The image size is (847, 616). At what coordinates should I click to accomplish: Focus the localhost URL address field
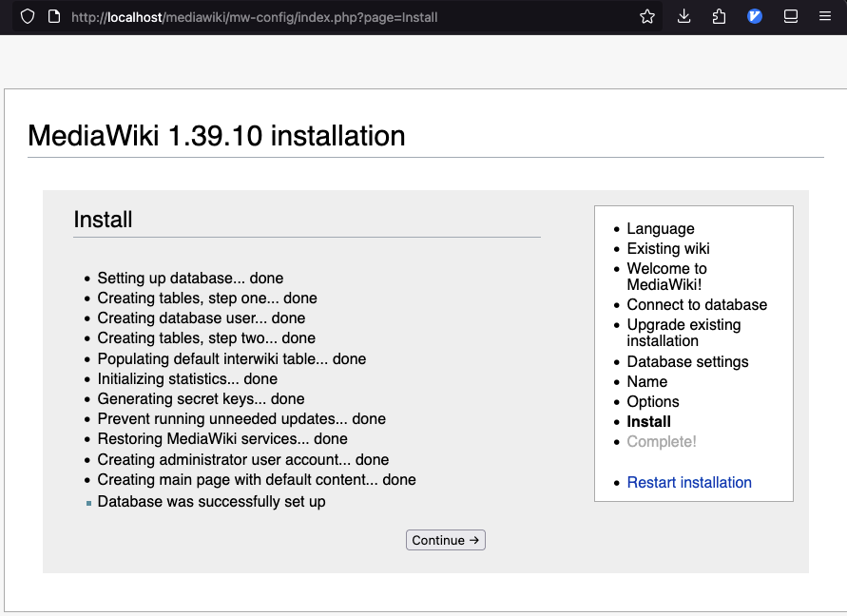(254, 17)
